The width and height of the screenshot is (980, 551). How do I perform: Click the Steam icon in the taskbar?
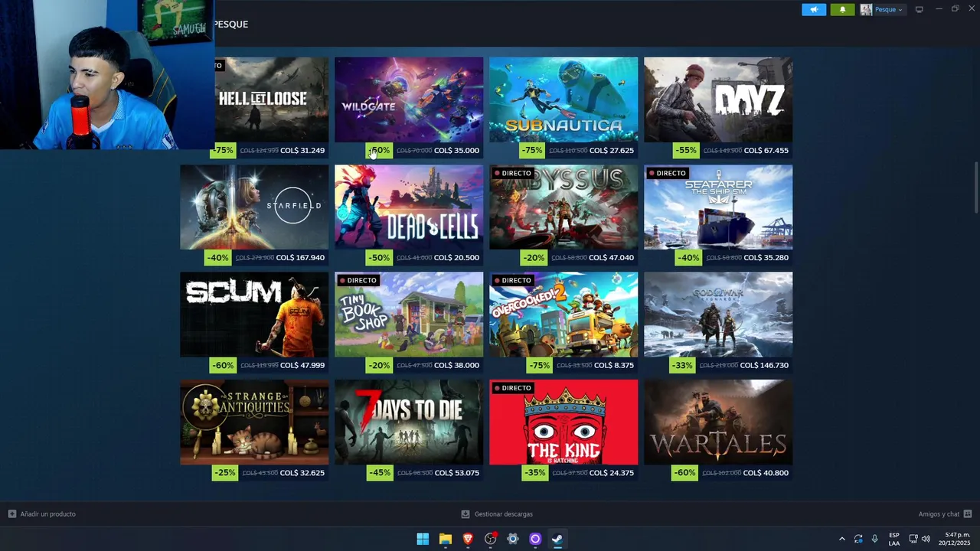pyautogui.click(x=557, y=539)
